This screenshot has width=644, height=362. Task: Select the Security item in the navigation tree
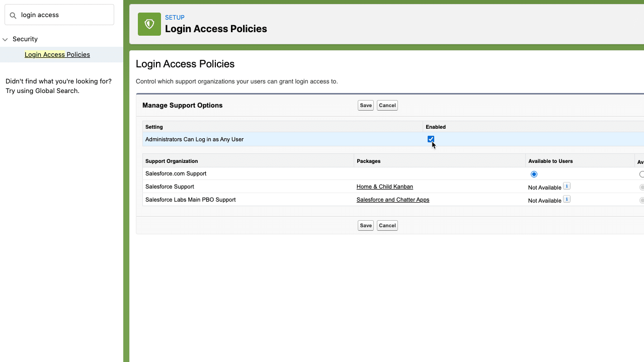pos(25,39)
